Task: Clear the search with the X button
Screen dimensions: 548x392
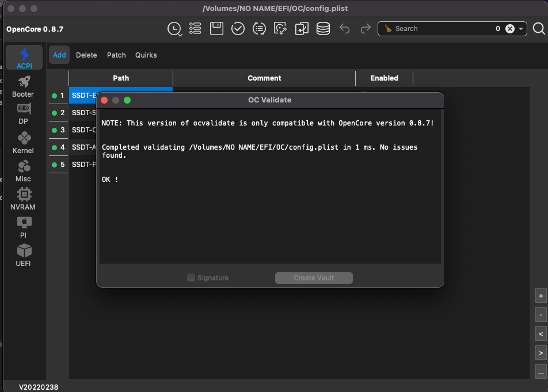Action: tap(509, 29)
